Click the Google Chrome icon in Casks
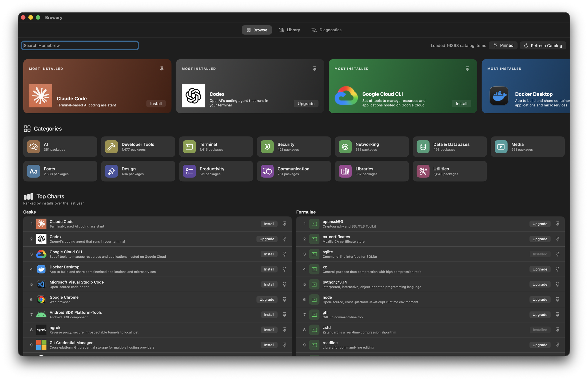 41,299
